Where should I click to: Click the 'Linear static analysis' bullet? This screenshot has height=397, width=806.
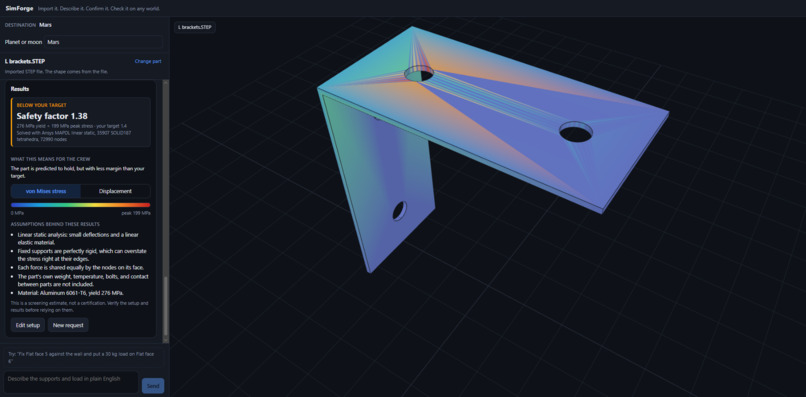[78, 238]
